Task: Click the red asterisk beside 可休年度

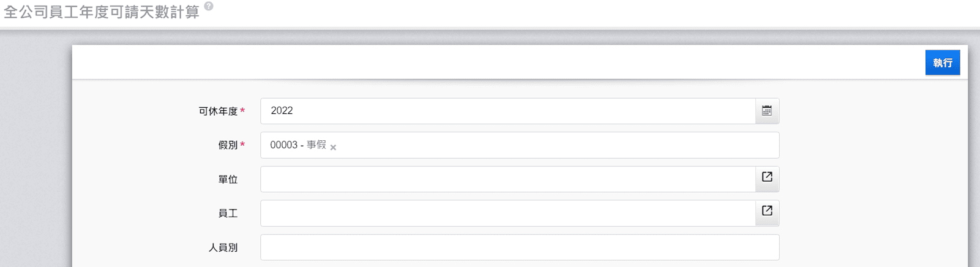Action: pos(242,111)
